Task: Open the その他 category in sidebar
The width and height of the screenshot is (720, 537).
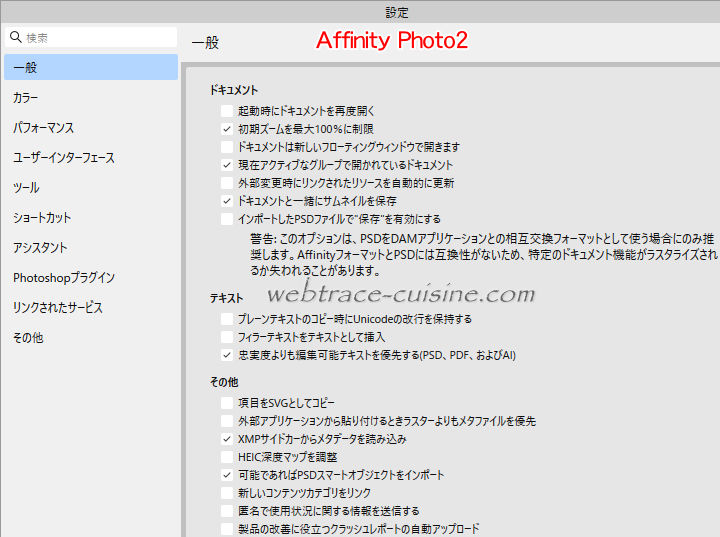Action: coord(89,338)
